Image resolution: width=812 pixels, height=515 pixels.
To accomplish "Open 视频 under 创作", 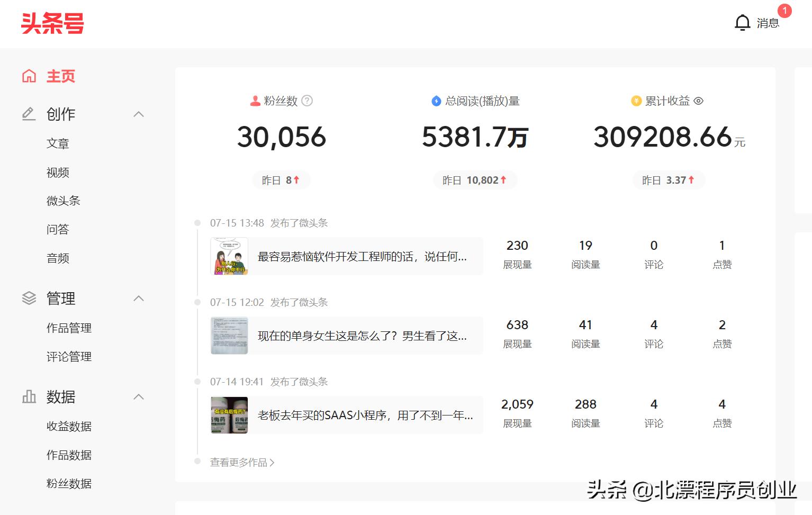I will 58,173.
